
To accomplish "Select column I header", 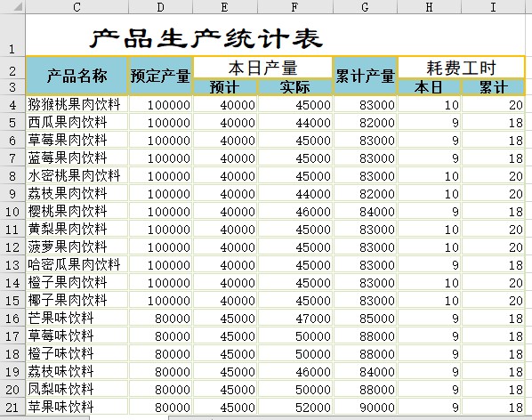I will tap(493, 7).
